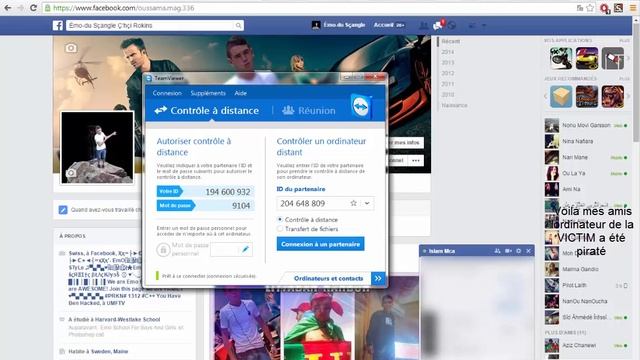Viewport: 640px width, 360px height.
Task: Click the browser back arrow
Action: pos(8,8)
